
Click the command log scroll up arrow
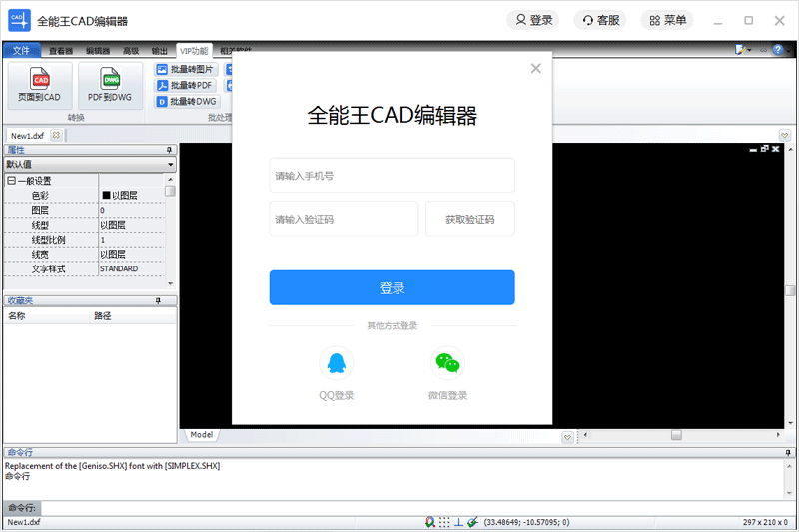(x=789, y=465)
